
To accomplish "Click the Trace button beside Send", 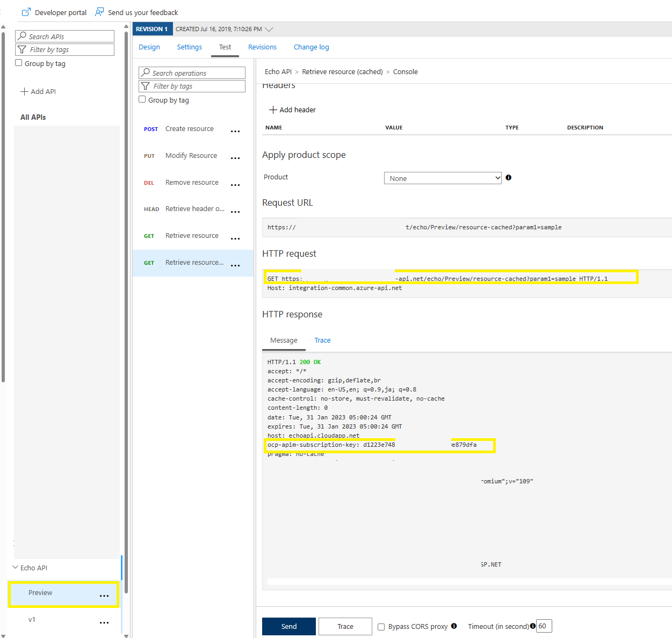I will click(345, 626).
